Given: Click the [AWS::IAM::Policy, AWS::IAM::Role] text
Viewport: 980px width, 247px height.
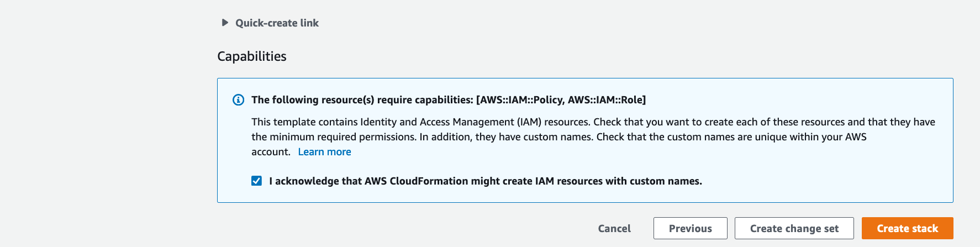Looking at the screenshot, I should (x=561, y=100).
